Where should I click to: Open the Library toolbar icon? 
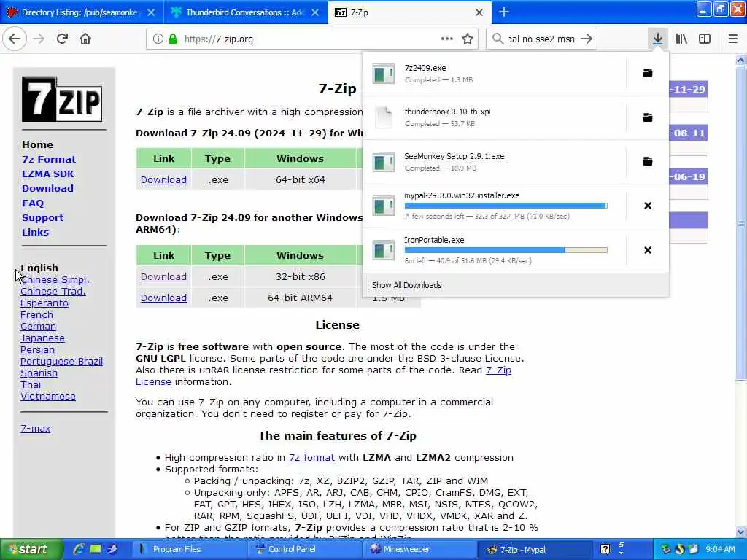(681, 39)
